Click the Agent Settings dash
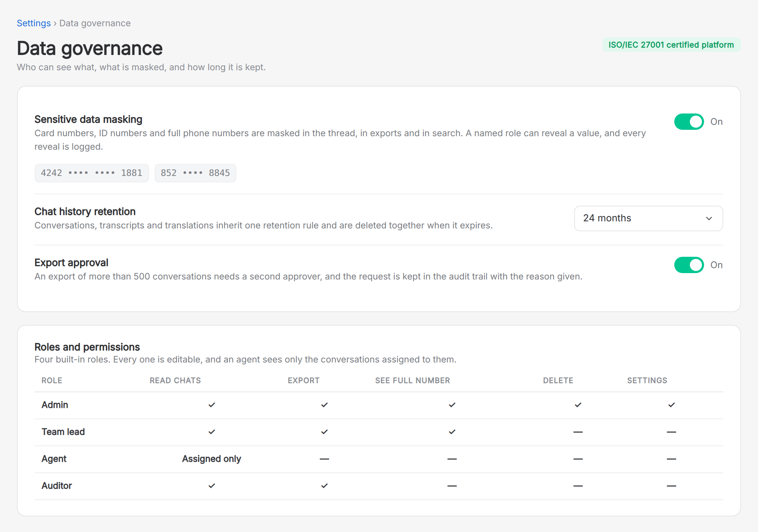Viewport: 758px width, 532px height. pos(671,459)
